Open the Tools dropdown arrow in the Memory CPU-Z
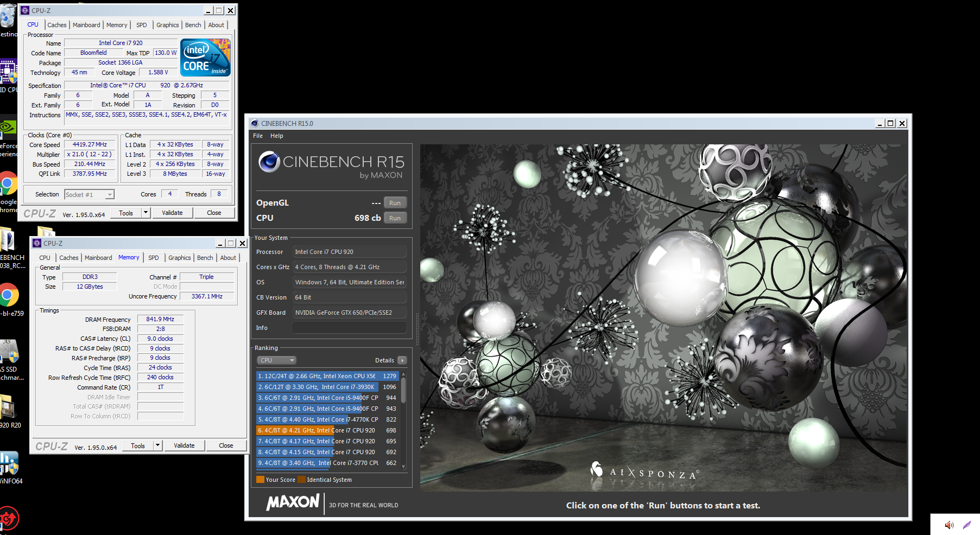 tap(157, 445)
